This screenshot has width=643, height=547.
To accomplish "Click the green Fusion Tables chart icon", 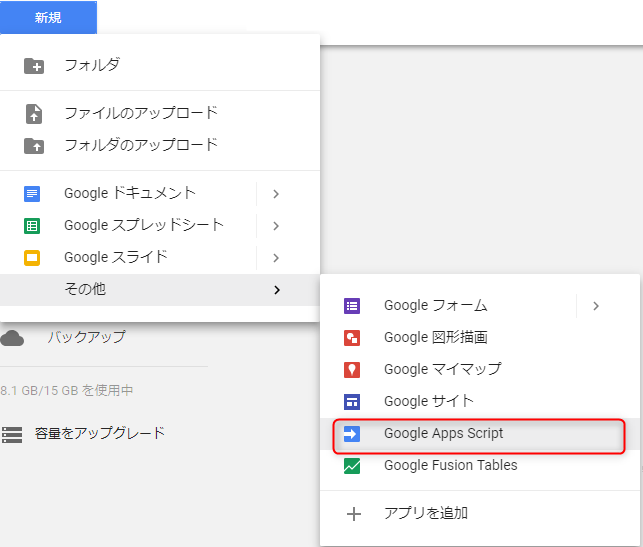I will pos(352,466).
